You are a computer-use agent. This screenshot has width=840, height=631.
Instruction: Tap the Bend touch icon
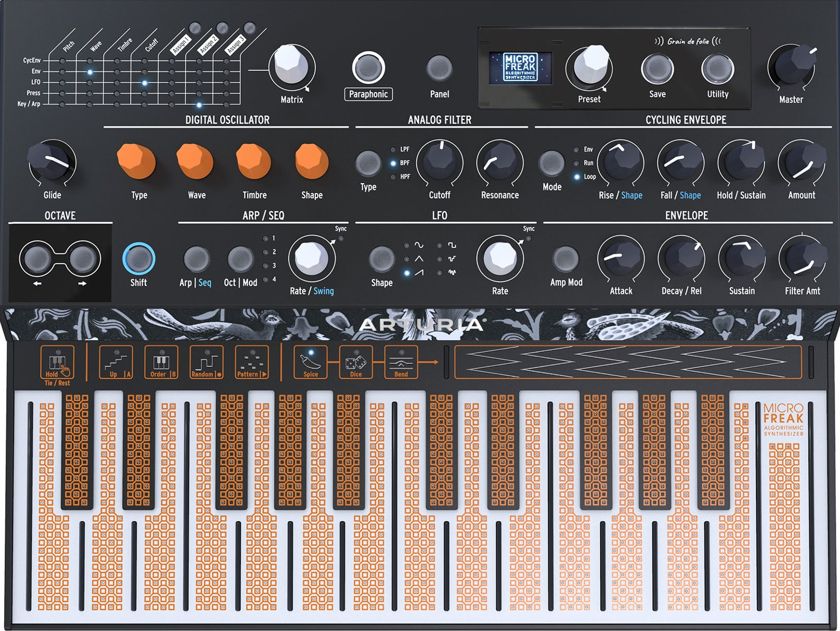[401, 362]
